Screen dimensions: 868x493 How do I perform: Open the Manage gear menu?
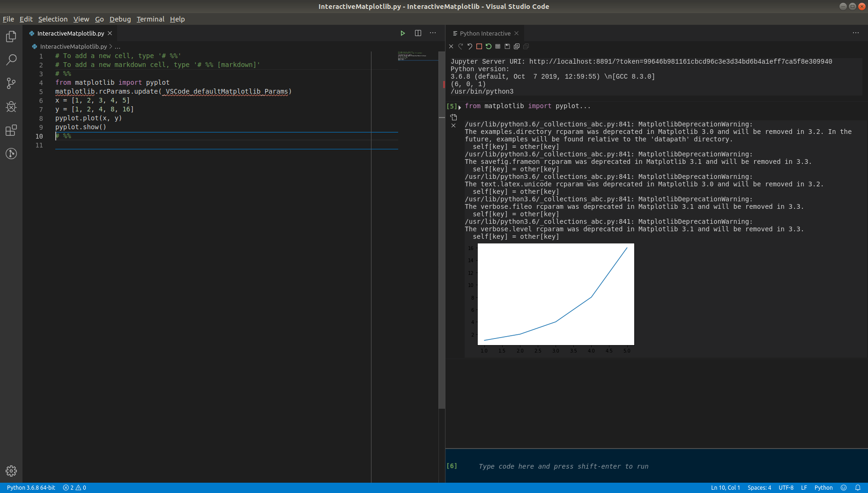click(11, 471)
